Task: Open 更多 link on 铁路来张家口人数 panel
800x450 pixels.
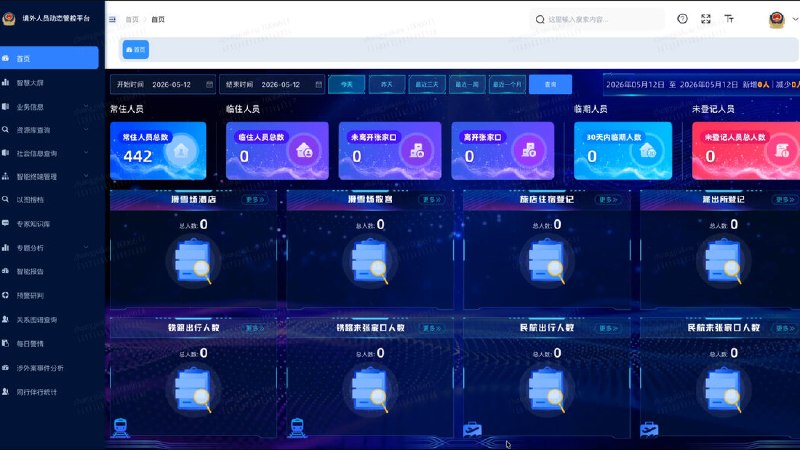Action: click(432, 329)
